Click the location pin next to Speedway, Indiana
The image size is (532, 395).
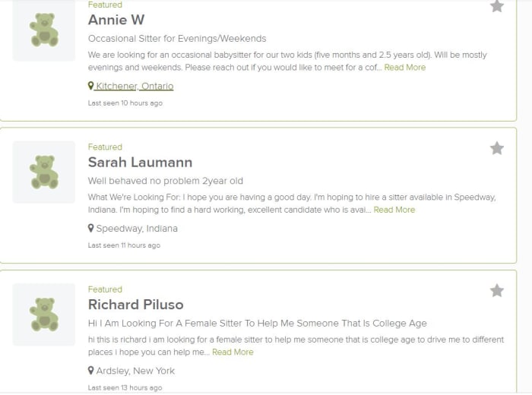[90, 228]
